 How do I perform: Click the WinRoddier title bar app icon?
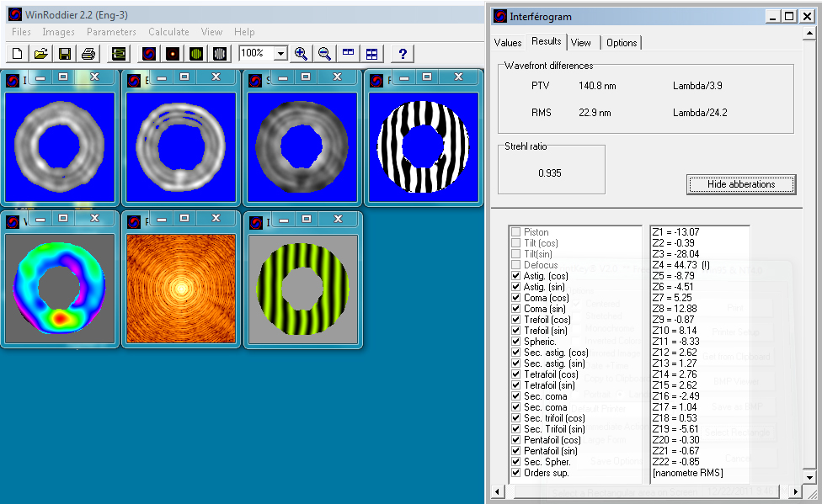pyautogui.click(x=14, y=14)
